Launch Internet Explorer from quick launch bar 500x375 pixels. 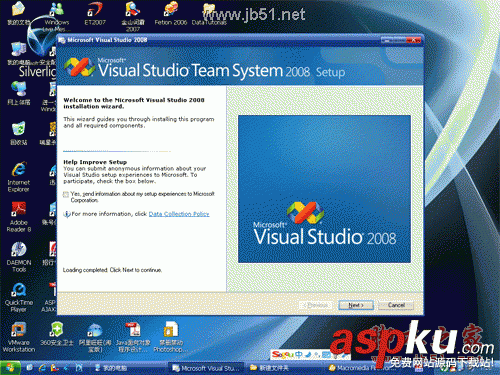click(42, 368)
